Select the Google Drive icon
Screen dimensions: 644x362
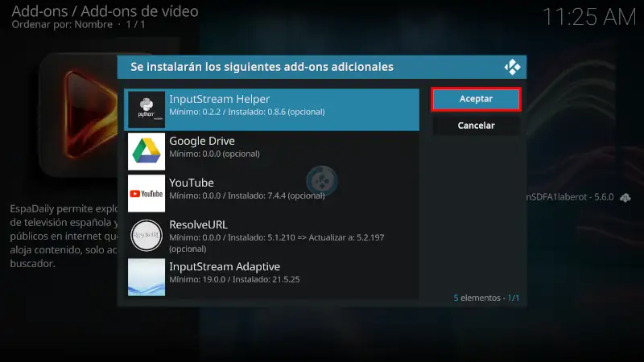click(x=147, y=151)
